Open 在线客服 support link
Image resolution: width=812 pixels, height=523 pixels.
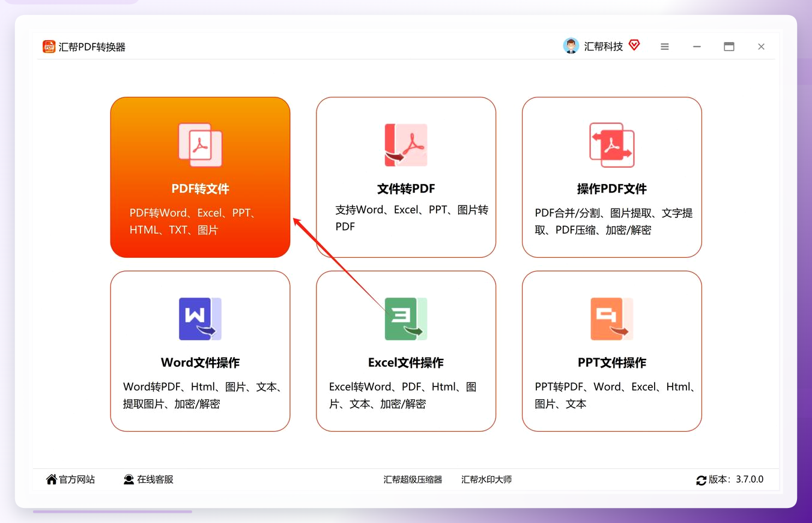(x=155, y=480)
